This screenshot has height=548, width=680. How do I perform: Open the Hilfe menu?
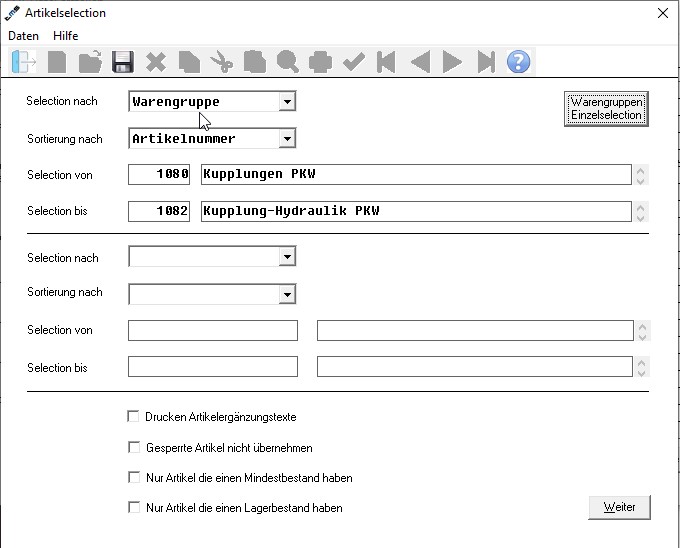coord(65,36)
